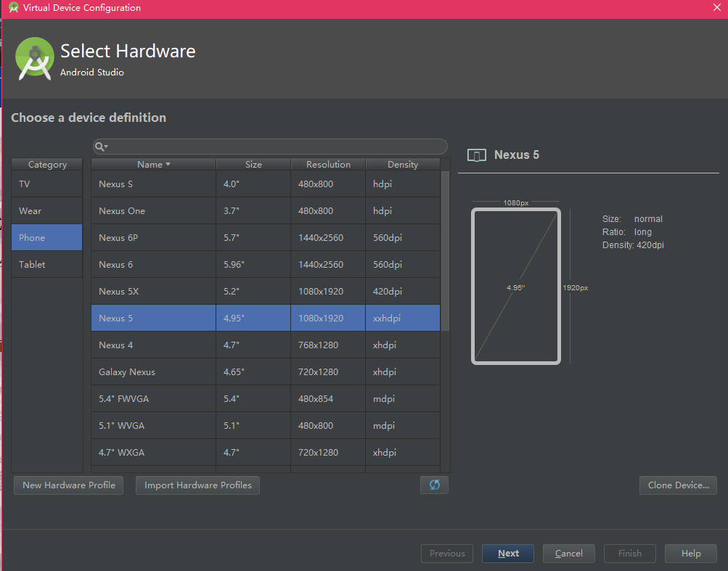Select the TV category
Viewport: 728px width, 571px height.
(x=47, y=184)
